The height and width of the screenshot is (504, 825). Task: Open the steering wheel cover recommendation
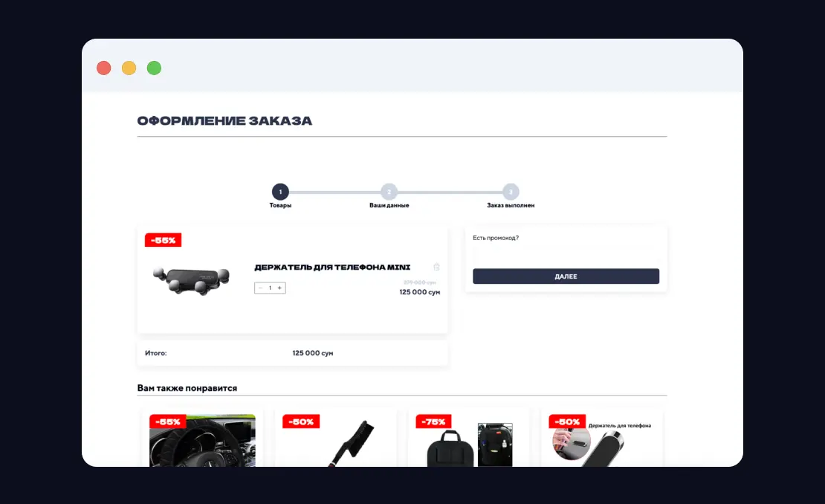click(x=202, y=442)
